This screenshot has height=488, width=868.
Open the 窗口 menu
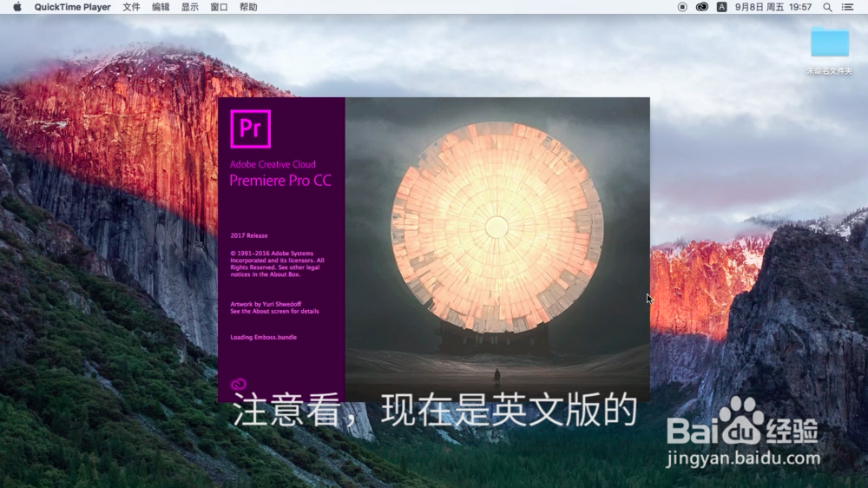click(220, 7)
